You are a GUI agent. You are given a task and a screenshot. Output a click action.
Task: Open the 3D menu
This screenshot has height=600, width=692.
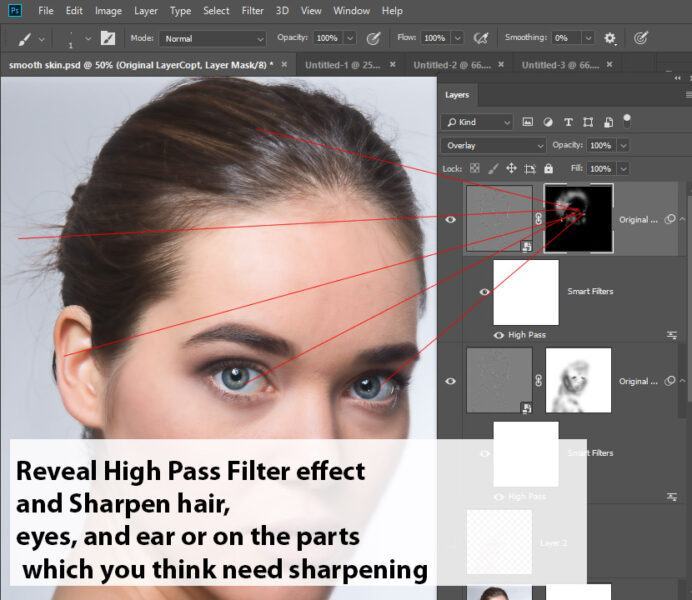click(x=282, y=11)
